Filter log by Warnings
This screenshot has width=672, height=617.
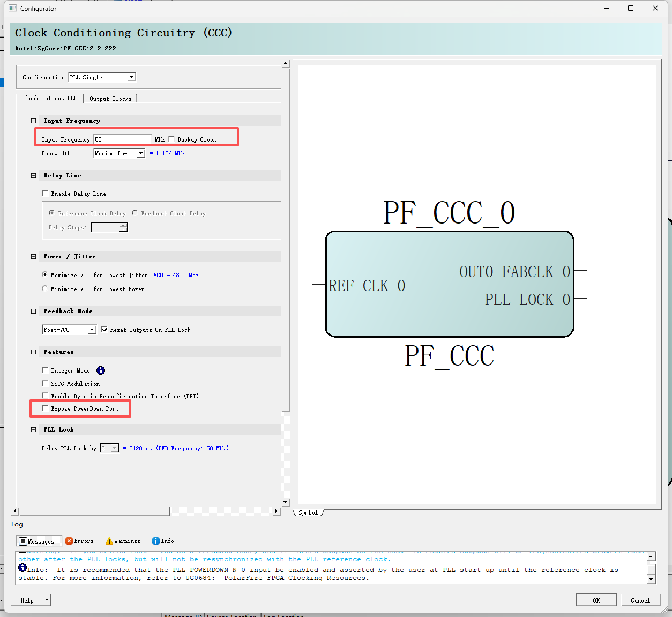point(123,541)
